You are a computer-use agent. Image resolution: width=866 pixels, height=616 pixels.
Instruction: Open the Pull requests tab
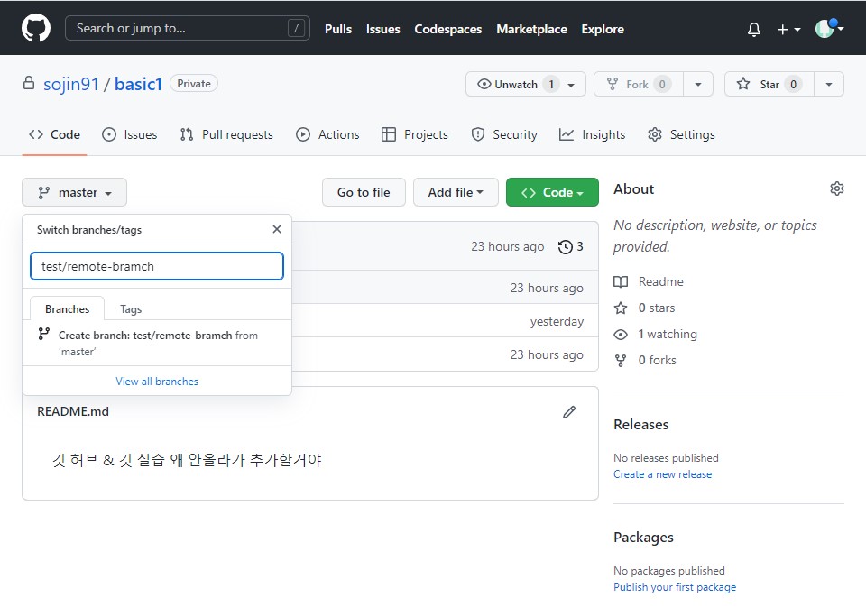point(226,134)
